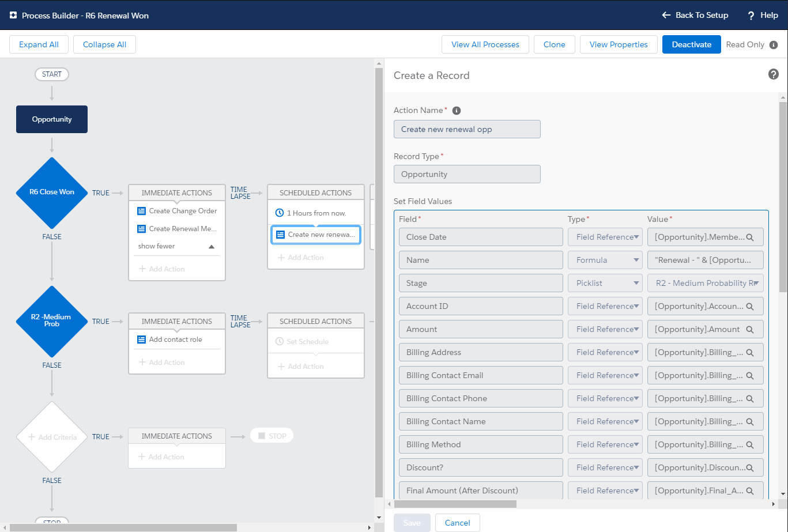
Task: Open Stage value picklist R2 - Medium Probability
Action: pyautogui.click(x=706, y=283)
